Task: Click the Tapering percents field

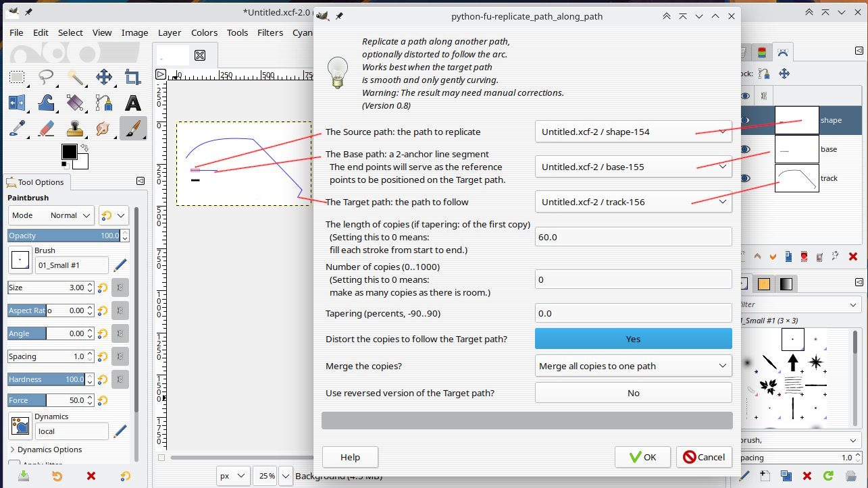Action: pyautogui.click(x=634, y=313)
